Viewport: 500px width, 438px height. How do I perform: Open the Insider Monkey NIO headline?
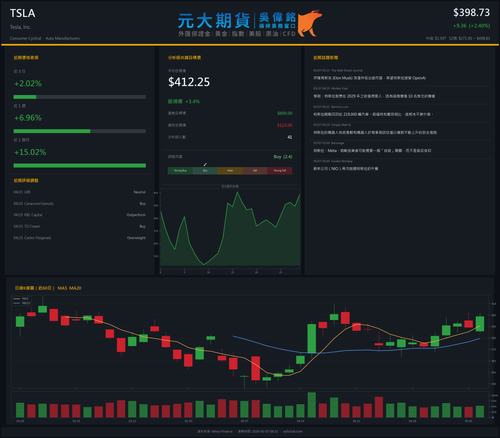click(x=346, y=169)
